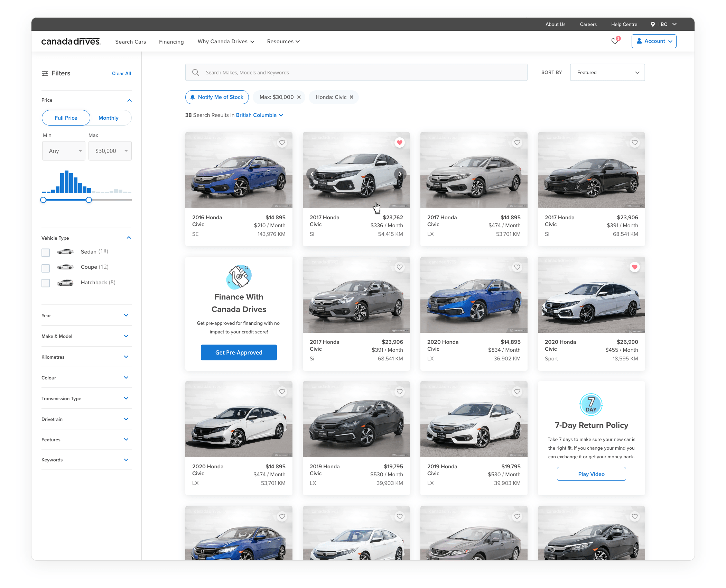The width and height of the screenshot is (726, 588).
Task: Focus the Search Makes, Models and Keywords field
Action: [356, 72]
